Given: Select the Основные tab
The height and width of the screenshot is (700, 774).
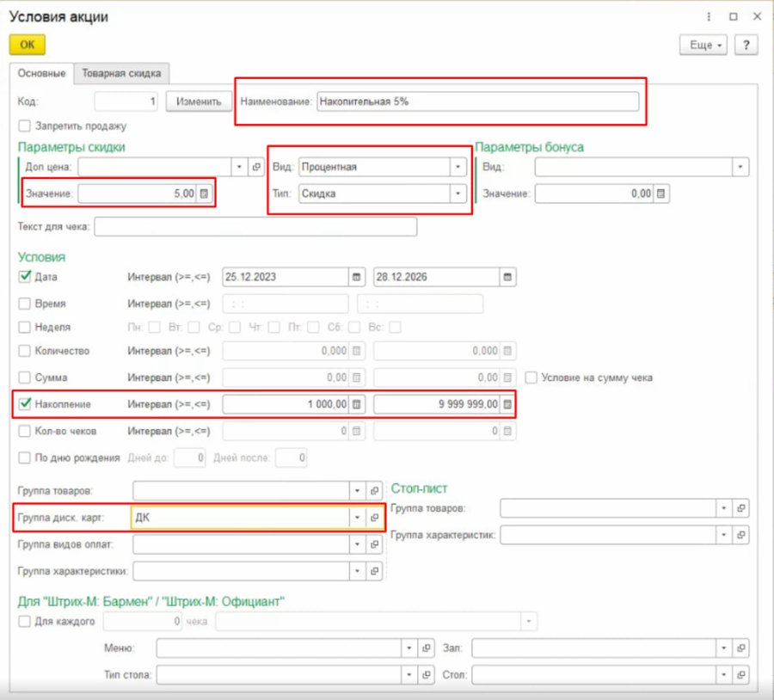Looking at the screenshot, I should click(x=41, y=73).
